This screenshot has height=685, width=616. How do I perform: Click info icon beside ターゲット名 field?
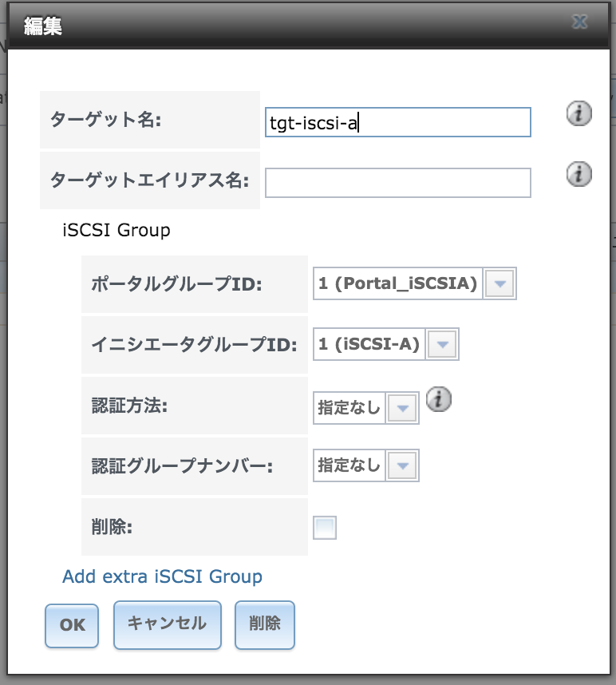point(578,113)
